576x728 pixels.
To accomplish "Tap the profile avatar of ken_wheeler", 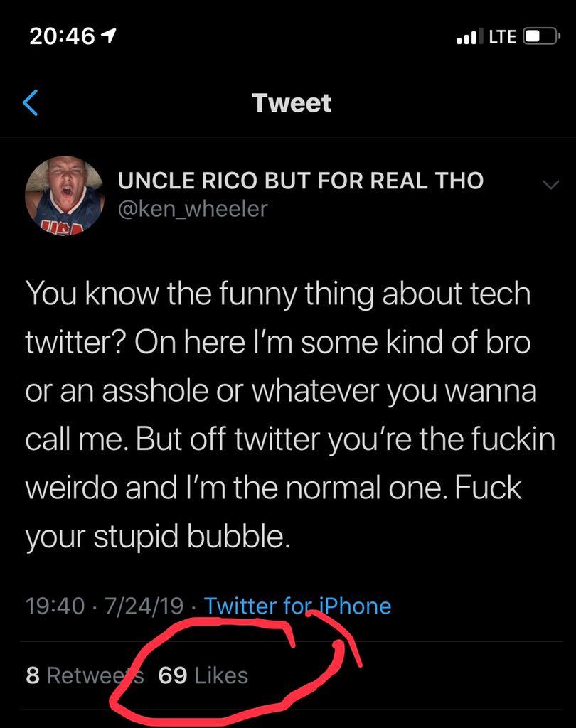I will (x=65, y=196).
